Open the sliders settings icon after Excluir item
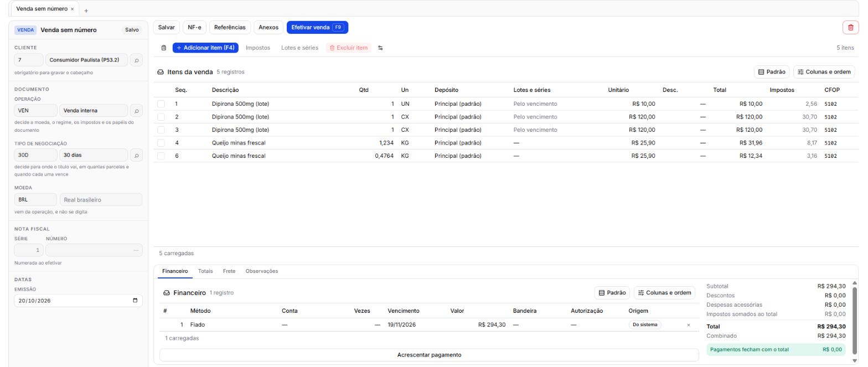Image resolution: width=868 pixels, height=367 pixels. pyautogui.click(x=380, y=48)
